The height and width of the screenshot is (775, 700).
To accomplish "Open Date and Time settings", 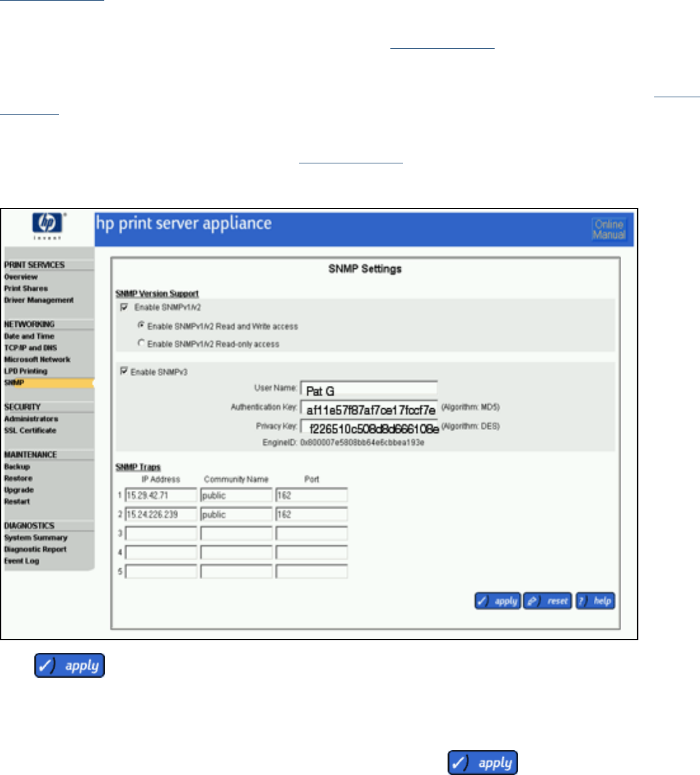I will click(x=29, y=336).
